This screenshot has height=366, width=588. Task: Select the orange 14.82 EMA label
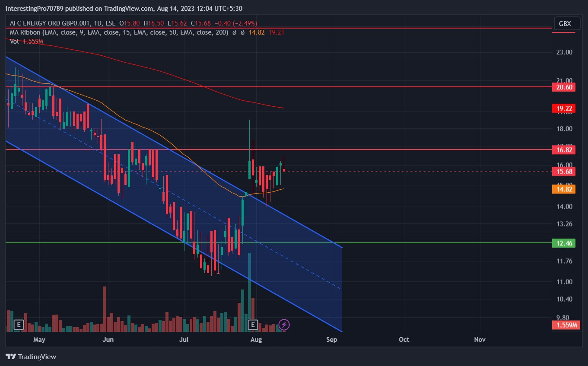coord(564,189)
